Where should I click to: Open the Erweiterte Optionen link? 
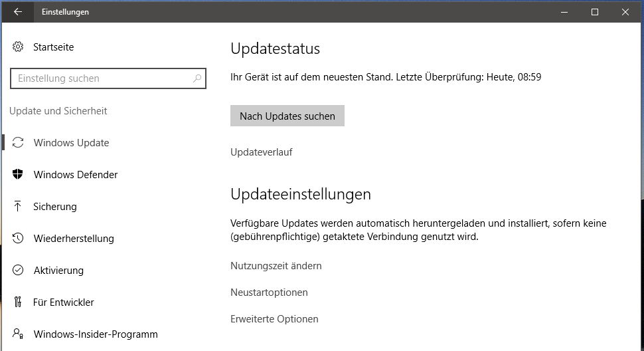point(274,319)
